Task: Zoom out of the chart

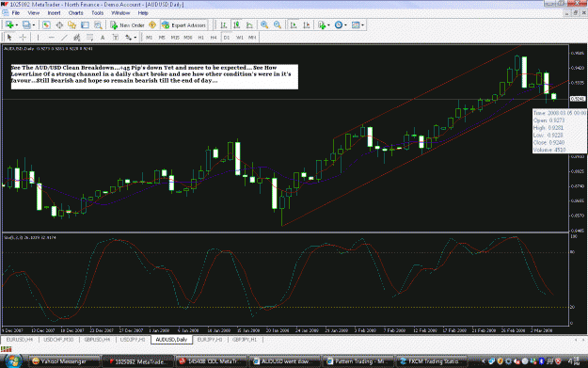Action: click(x=278, y=25)
